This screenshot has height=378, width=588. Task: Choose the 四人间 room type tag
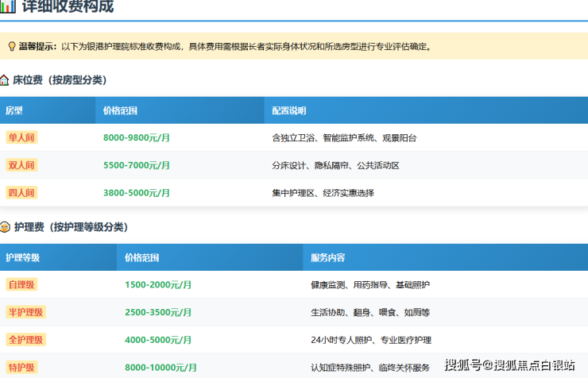tap(21, 193)
